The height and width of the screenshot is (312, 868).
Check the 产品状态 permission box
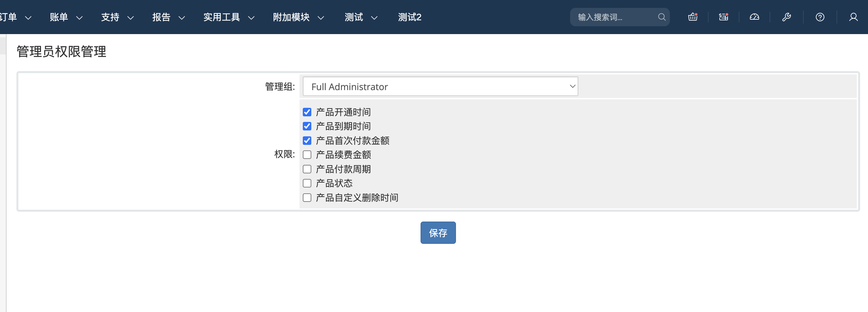pos(307,184)
